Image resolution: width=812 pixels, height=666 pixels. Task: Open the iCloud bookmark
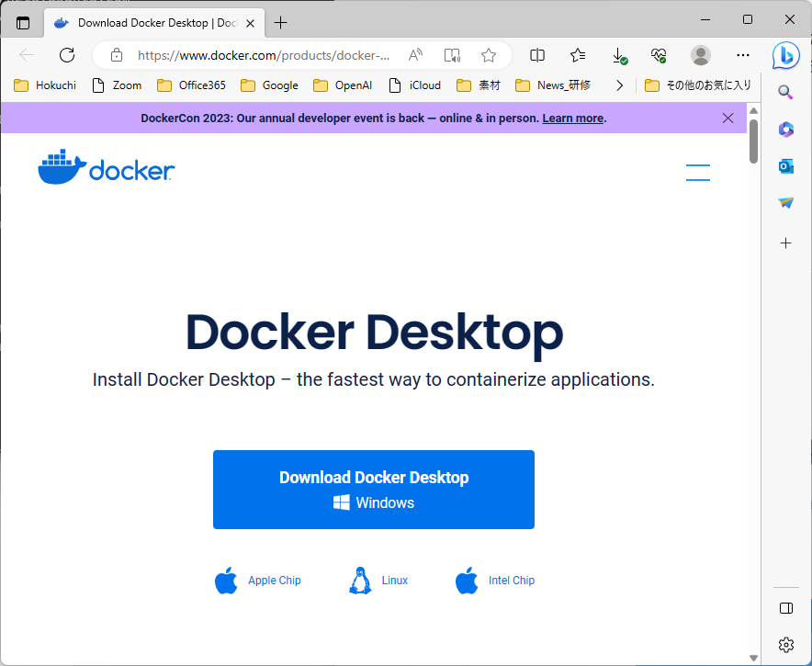[415, 85]
